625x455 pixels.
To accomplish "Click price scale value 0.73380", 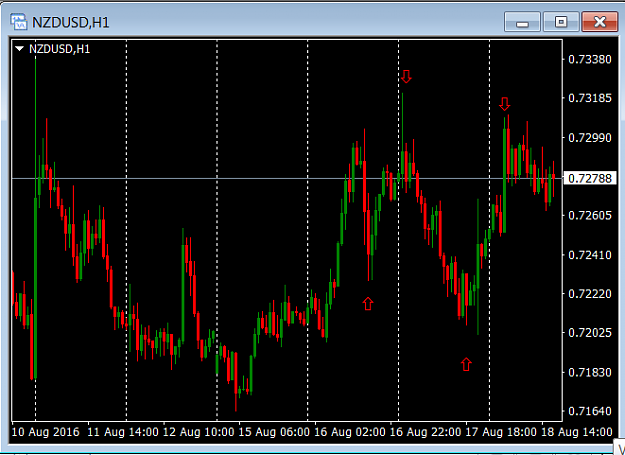I will pyautogui.click(x=590, y=59).
